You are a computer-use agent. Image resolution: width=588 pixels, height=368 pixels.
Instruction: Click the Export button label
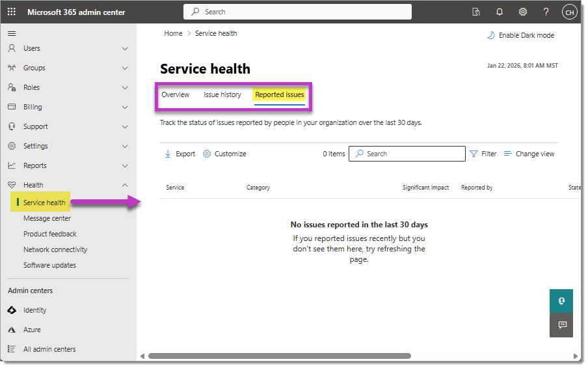pos(185,154)
